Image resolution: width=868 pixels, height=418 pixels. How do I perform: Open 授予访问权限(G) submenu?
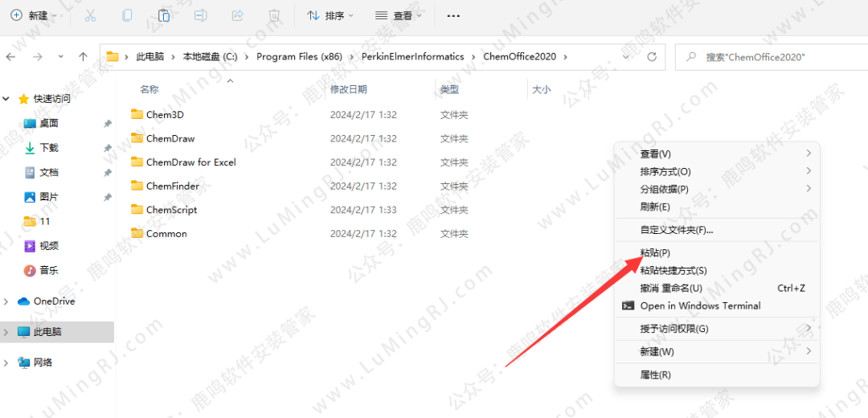tap(717, 329)
